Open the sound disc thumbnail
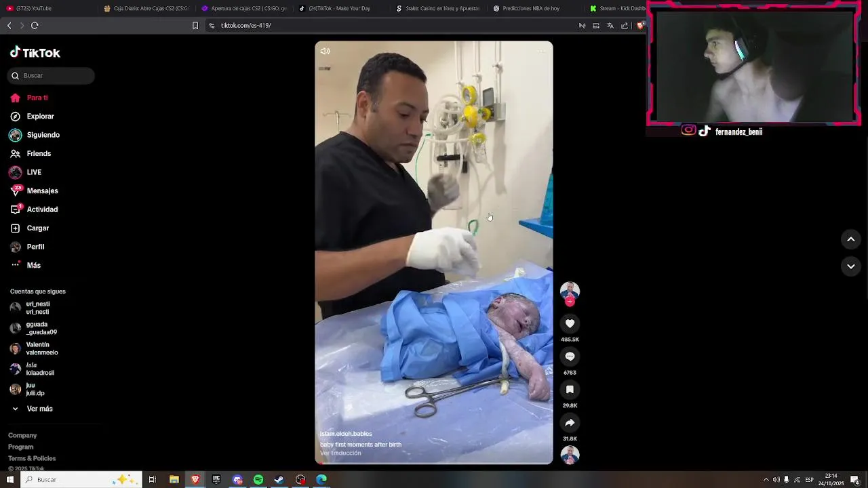This screenshot has height=488, width=868. pos(570,455)
